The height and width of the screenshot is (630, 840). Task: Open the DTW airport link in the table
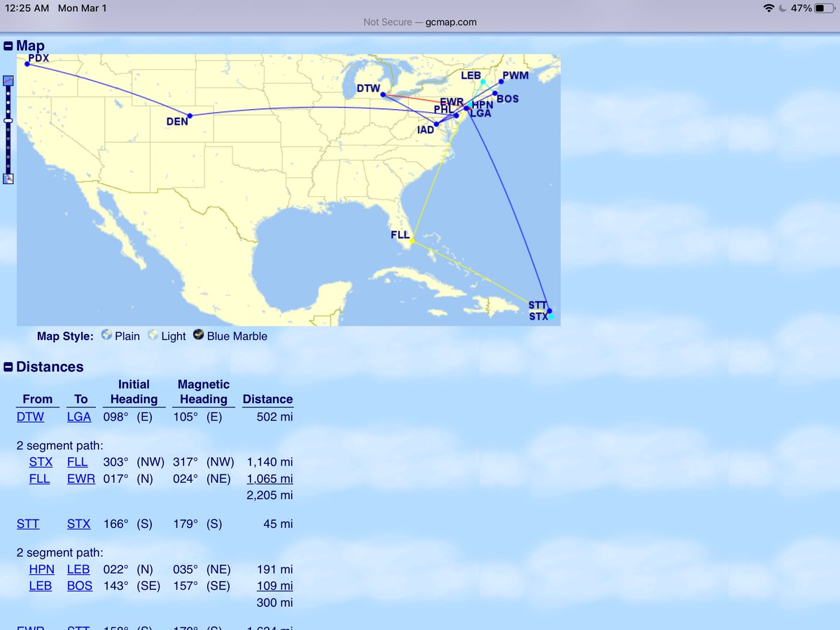pos(30,416)
